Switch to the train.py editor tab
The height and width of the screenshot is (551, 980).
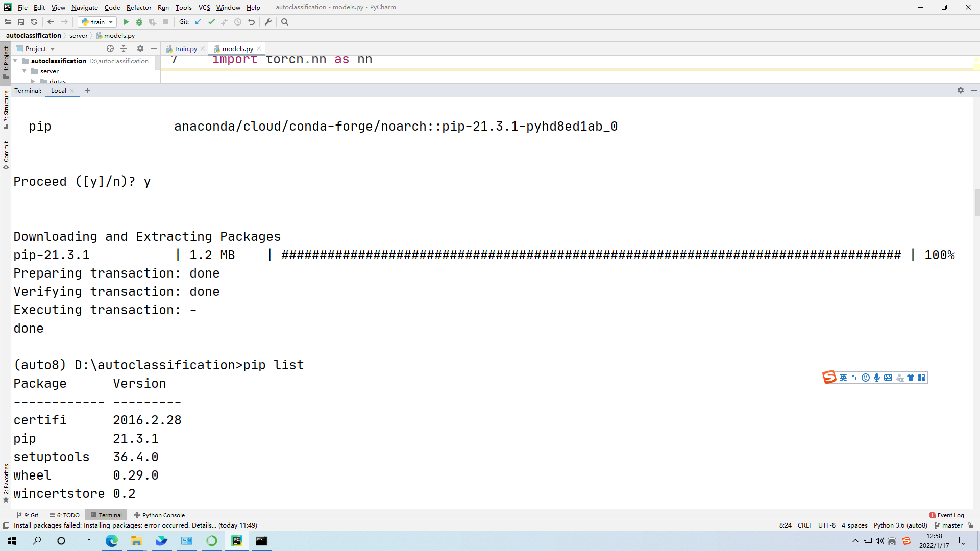pos(185,48)
